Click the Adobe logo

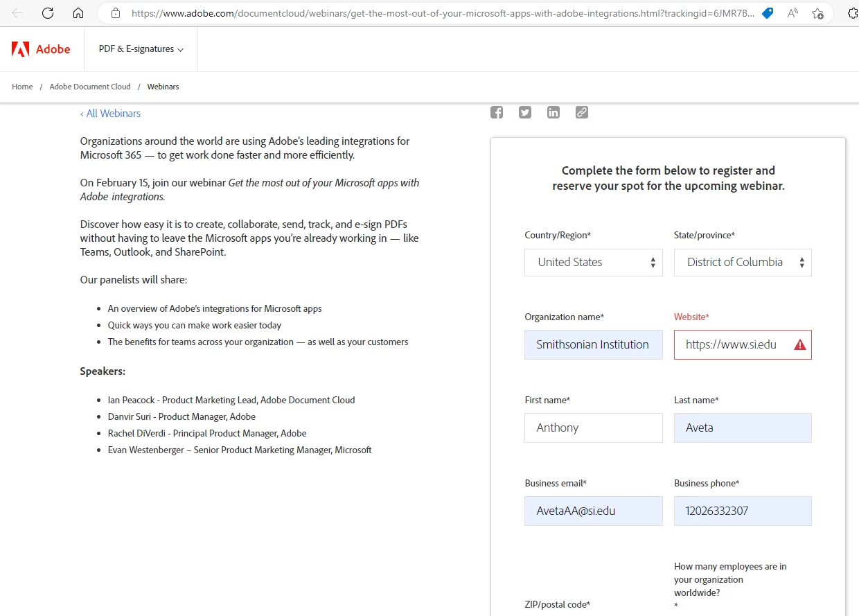point(41,49)
